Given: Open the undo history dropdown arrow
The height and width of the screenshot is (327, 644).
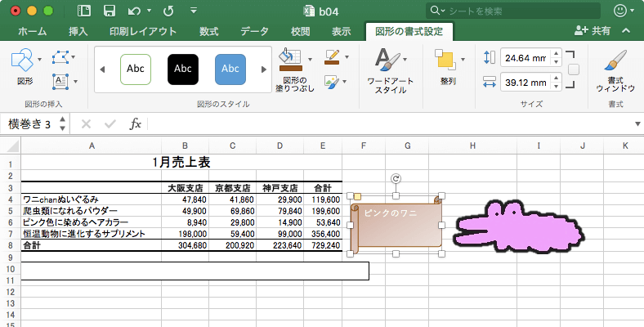Looking at the screenshot, I should 149,11.
